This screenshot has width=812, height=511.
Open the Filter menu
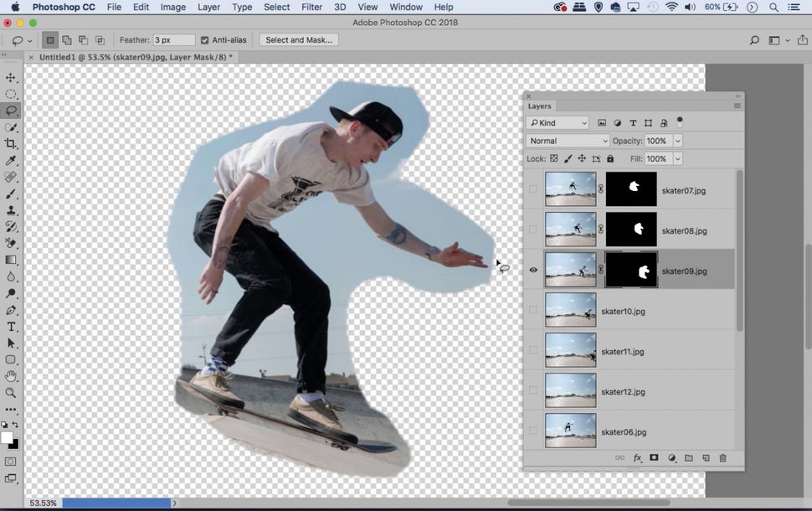(x=311, y=7)
